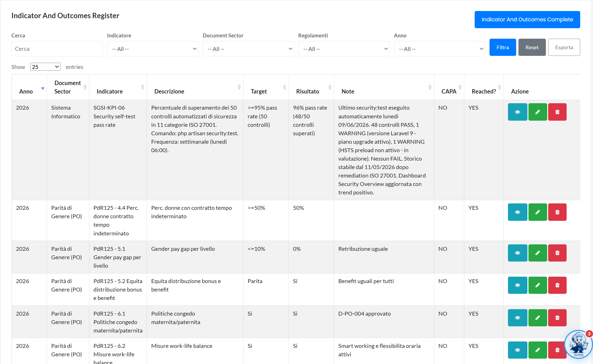
Task: Sort table by CAPA column
Action: [x=449, y=87]
